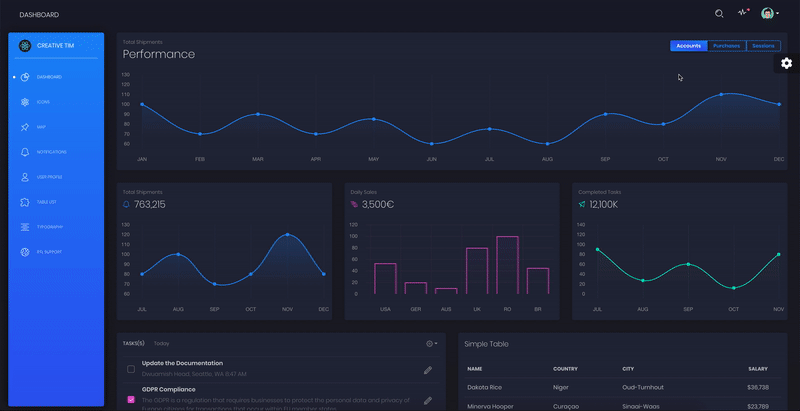Click the 'Niger' table cell
The height and width of the screenshot is (411, 800).
(561, 388)
